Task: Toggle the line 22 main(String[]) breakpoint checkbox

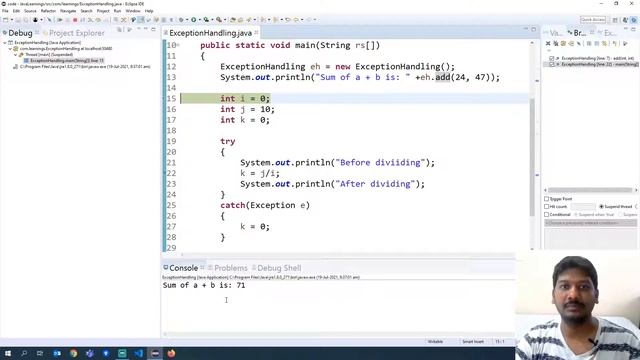Action: click(x=552, y=64)
